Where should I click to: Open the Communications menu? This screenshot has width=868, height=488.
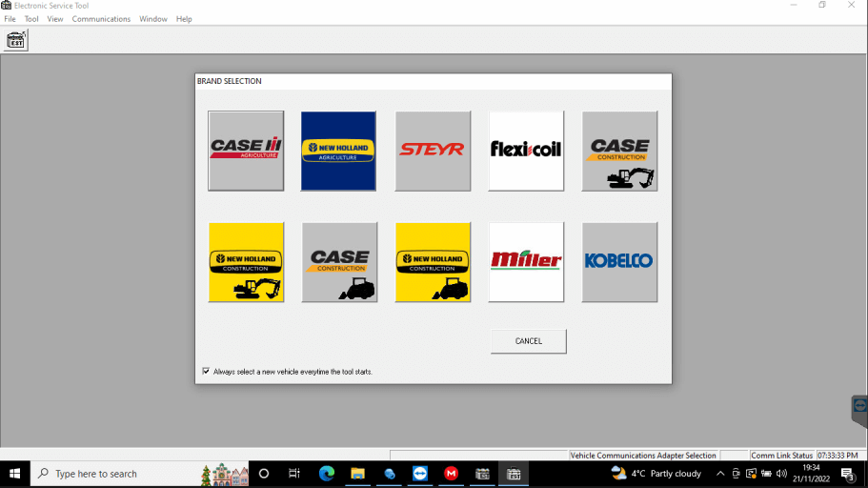click(x=101, y=19)
